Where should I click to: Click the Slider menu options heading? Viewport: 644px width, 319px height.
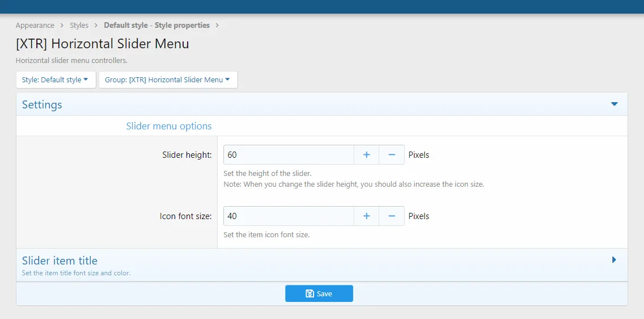[x=169, y=126]
